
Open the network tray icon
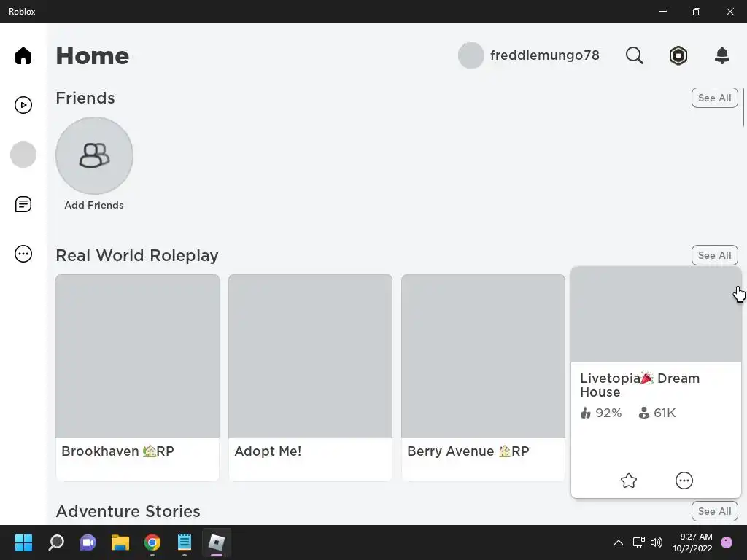[x=638, y=542]
